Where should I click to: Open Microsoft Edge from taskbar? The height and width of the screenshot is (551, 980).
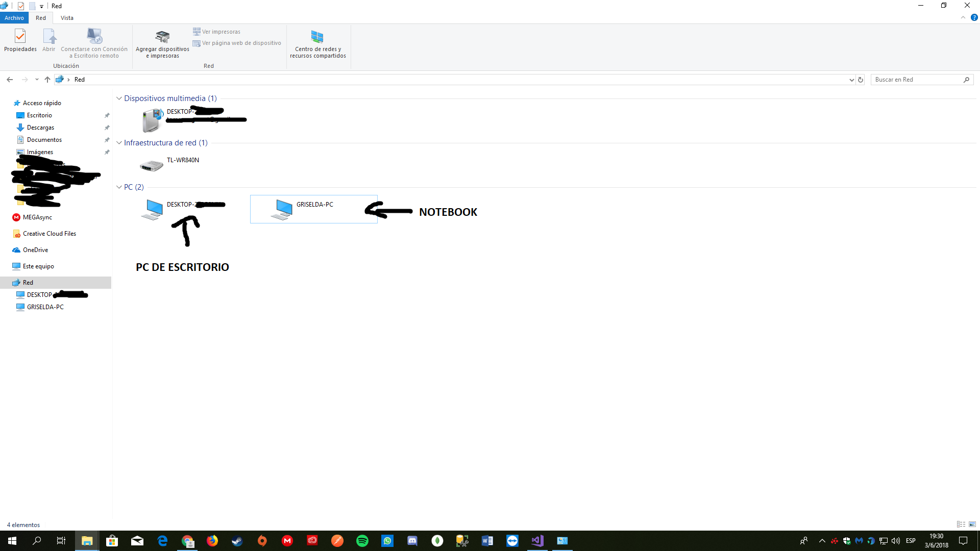point(162,541)
